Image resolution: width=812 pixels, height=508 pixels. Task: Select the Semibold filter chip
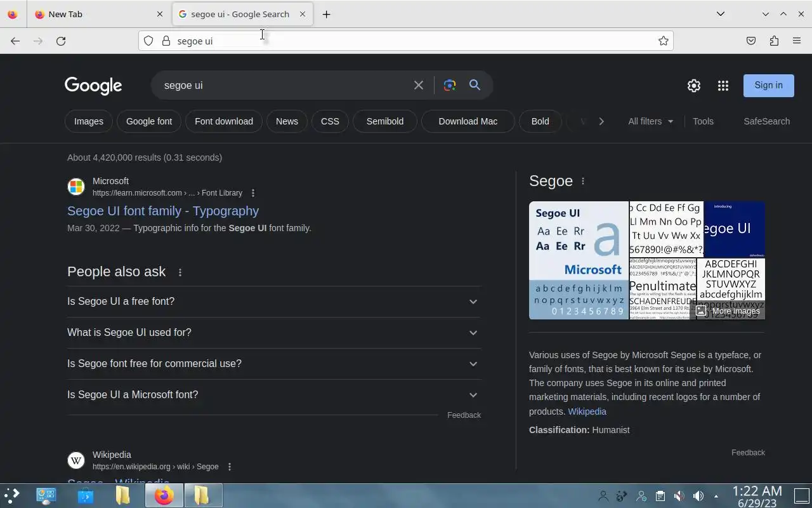[x=385, y=121]
